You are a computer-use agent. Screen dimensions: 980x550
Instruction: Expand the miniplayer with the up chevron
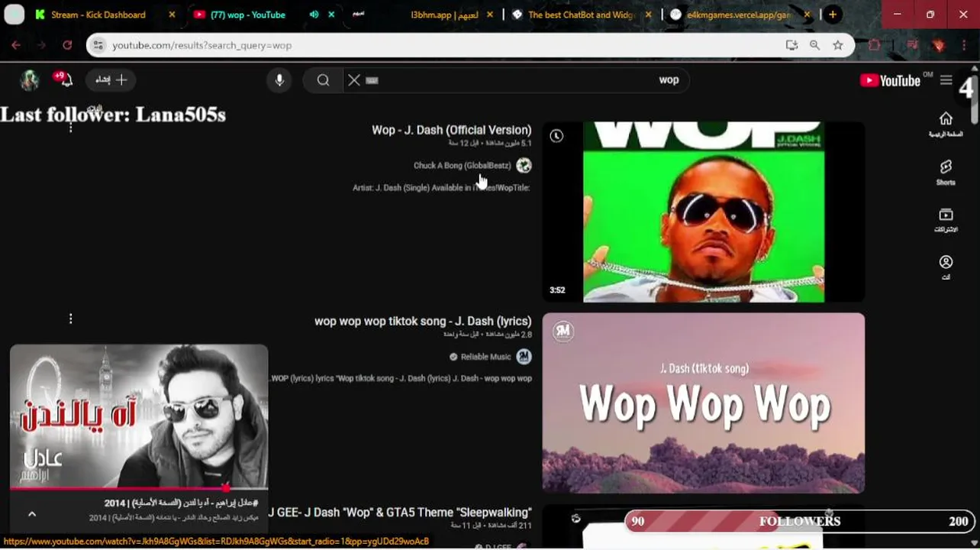tap(32, 514)
